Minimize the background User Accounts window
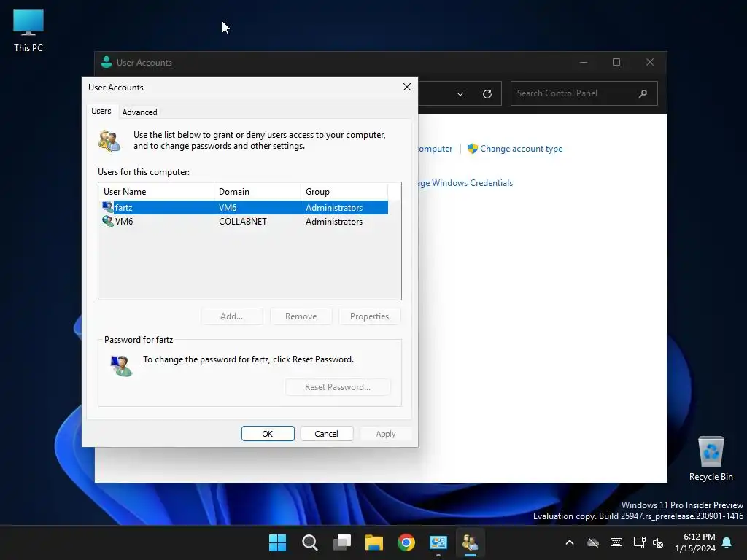The image size is (747, 560). pyautogui.click(x=584, y=63)
